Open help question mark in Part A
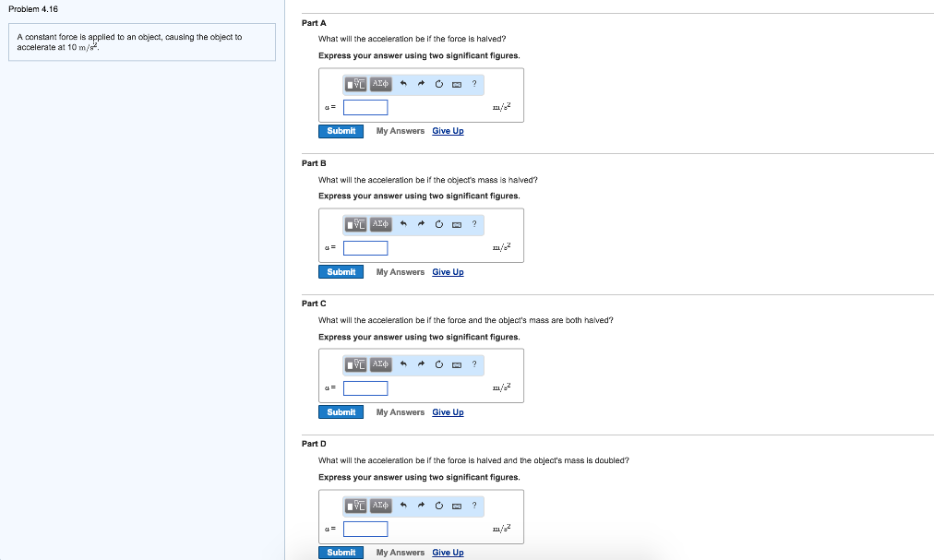 point(474,84)
